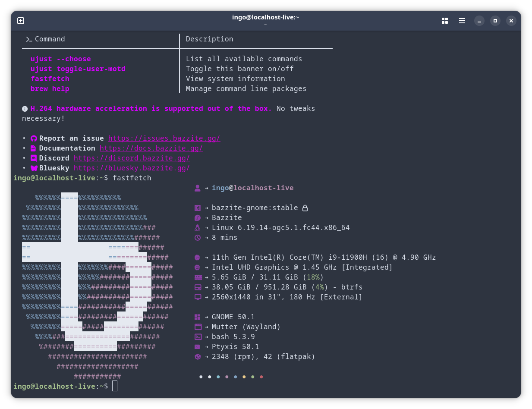
Task: Click the shell prompt icon beside bash 5.3.9
Action: (x=198, y=337)
